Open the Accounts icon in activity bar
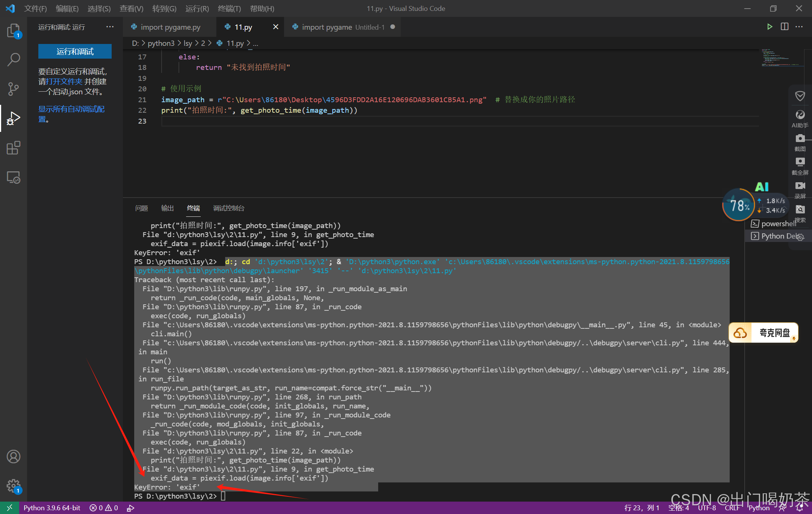The image size is (812, 514). click(x=14, y=457)
